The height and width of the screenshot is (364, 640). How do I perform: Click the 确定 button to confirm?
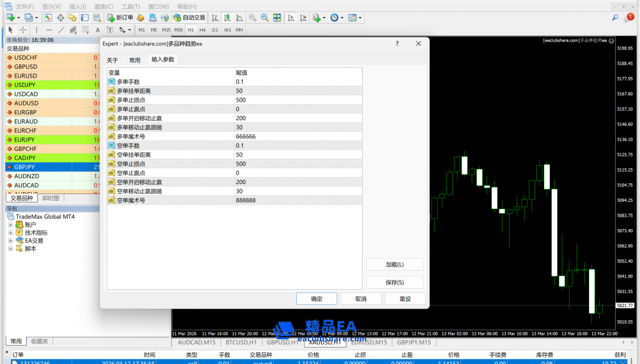point(316,299)
